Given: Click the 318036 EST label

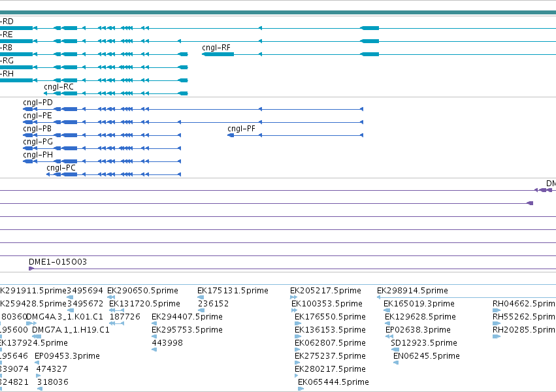Looking at the screenshot, I should [53, 382].
